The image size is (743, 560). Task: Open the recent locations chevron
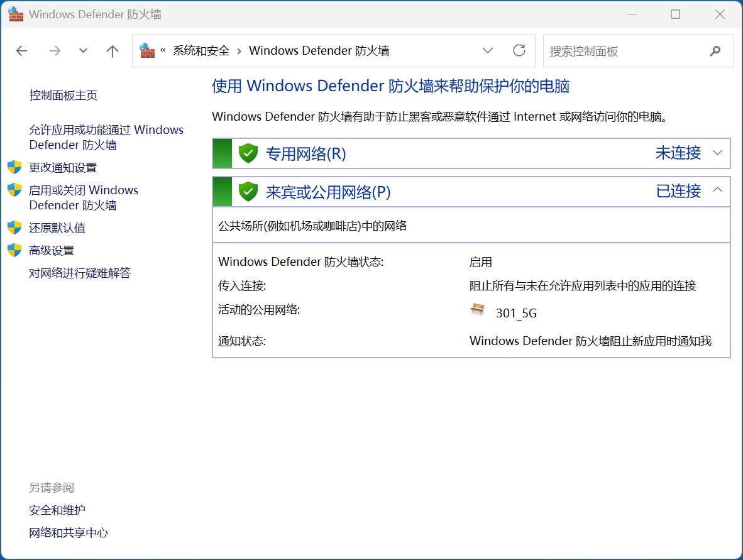[x=84, y=51]
